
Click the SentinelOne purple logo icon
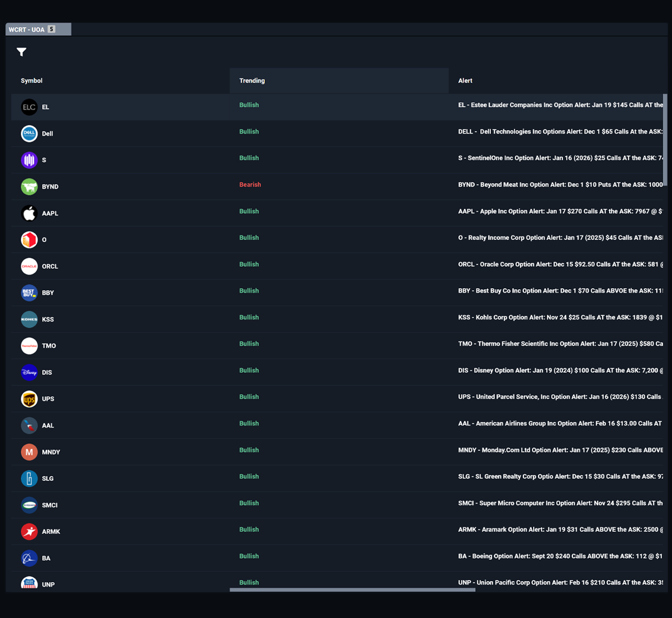(29, 160)
